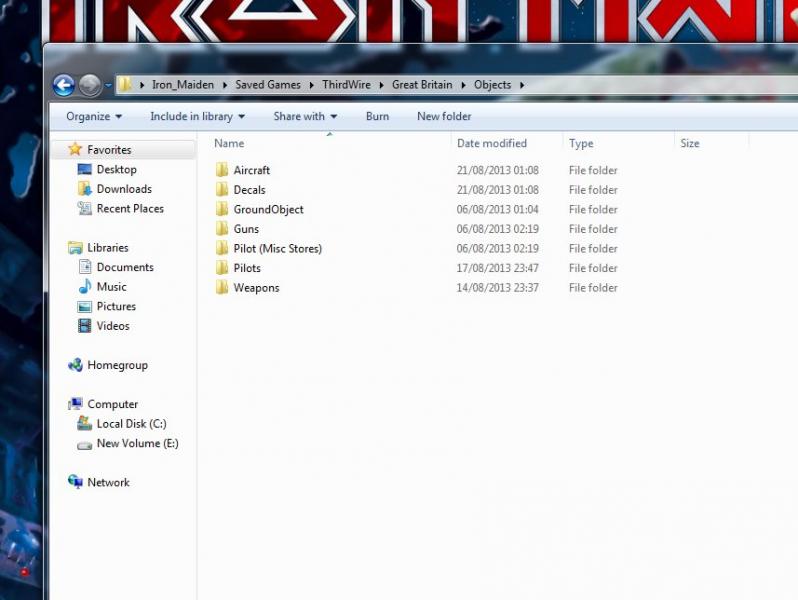The image size is (798, 600).
Task: Sort by Type column header
Action: [x=581, y=144]
